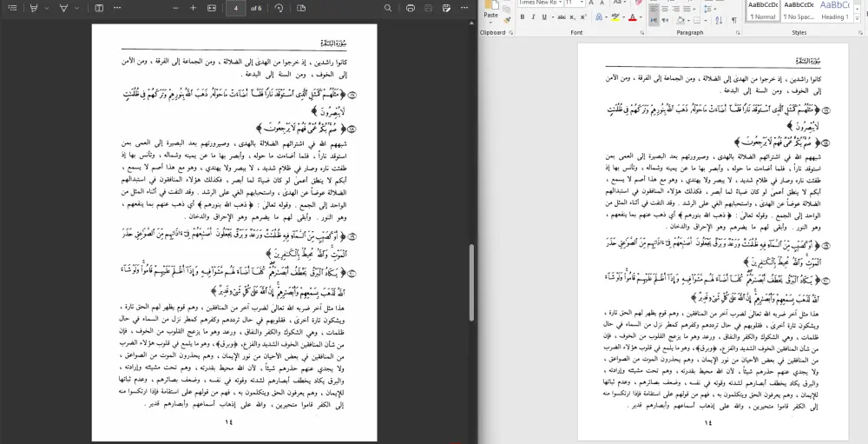Viewport: 868px width, 444px height.
Task: Switch PDF page layout view
Action: 301,9
